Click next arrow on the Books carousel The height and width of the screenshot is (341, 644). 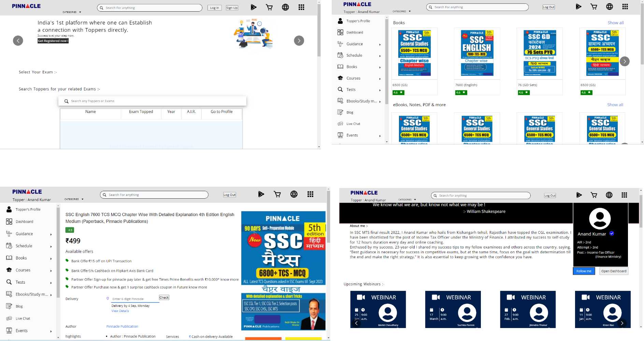click(624, 61)
